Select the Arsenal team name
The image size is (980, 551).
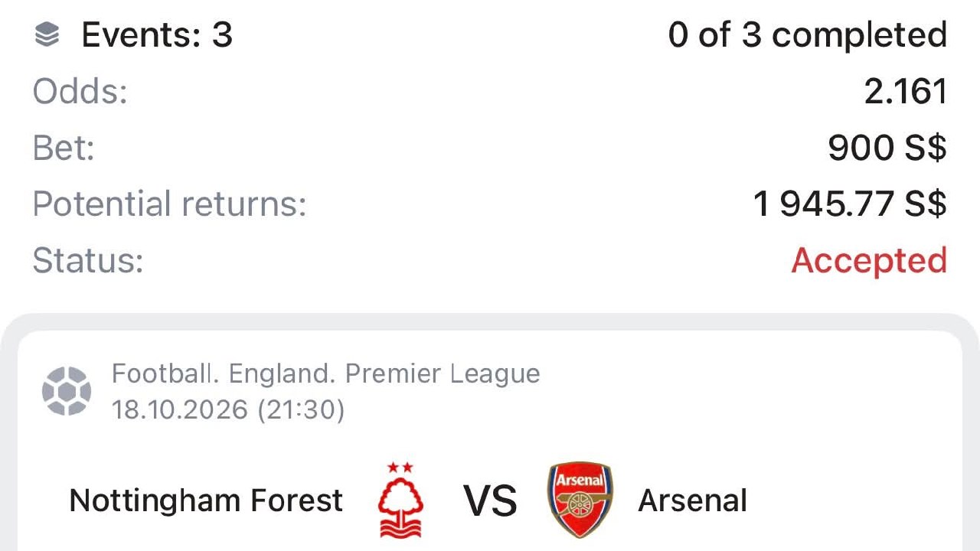(693, 500)
